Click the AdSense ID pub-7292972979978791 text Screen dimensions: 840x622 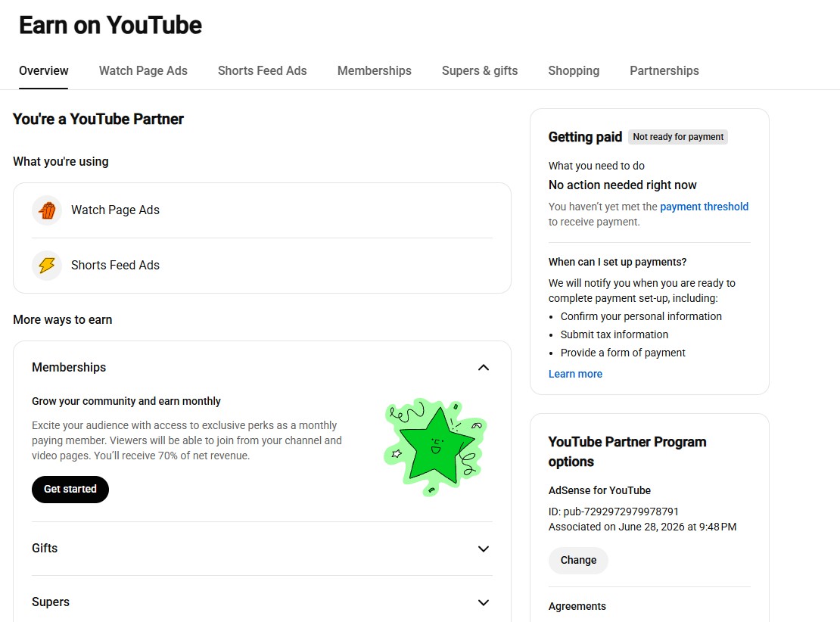pos(614,512)
